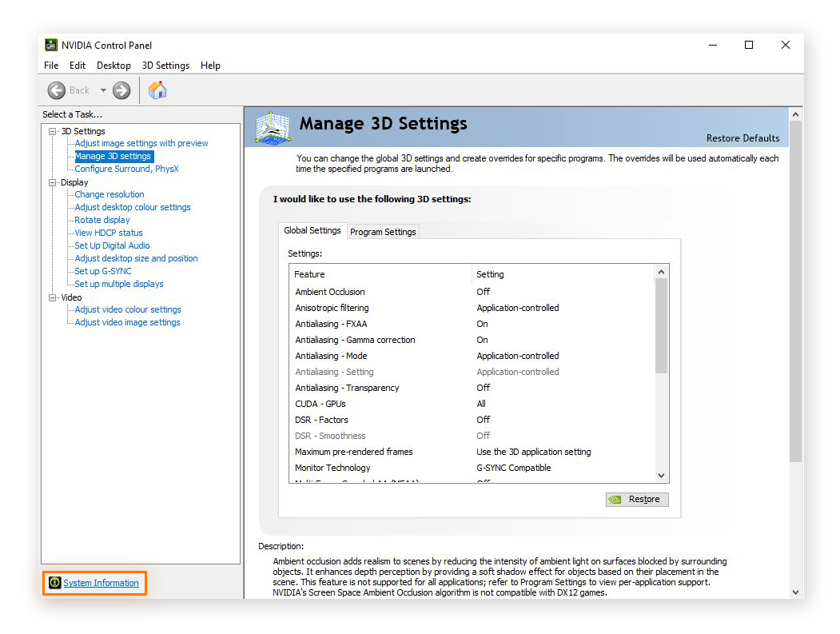Switch to the Program Settings tab
This screenshot has width=840, height=634.
[383, 231]
